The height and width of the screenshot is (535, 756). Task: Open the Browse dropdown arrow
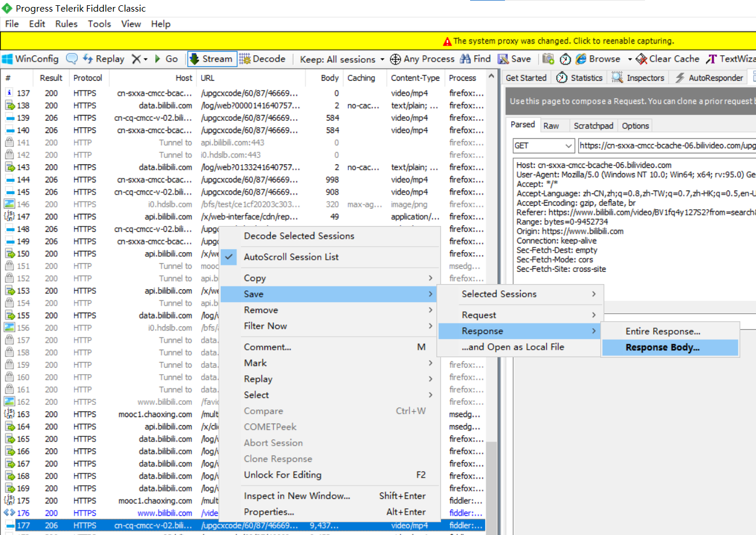[629, 59]
